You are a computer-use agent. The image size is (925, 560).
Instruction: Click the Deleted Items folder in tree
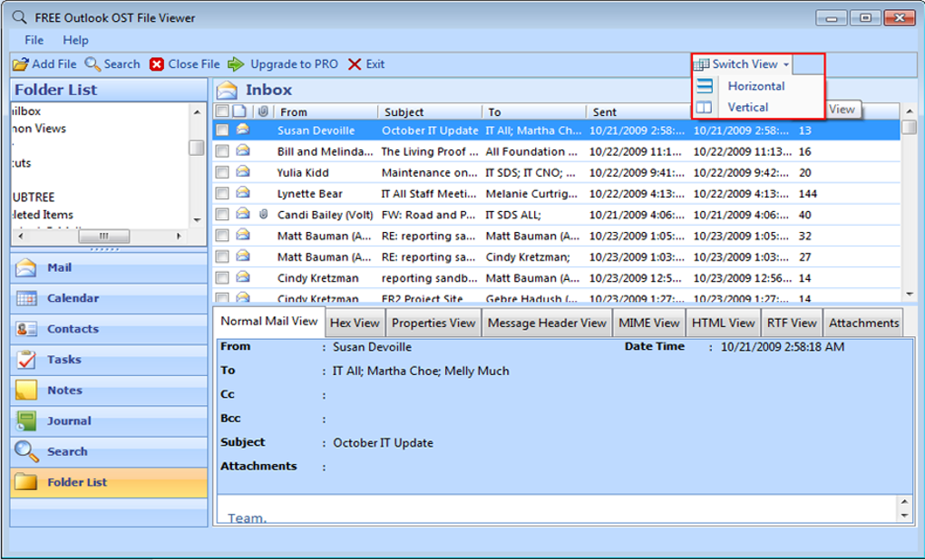click(43, 215)
